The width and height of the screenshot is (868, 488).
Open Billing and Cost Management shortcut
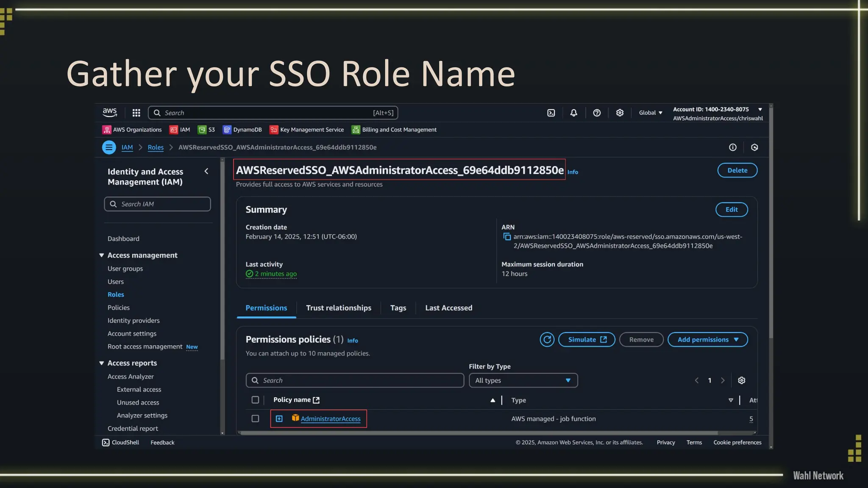coord(394,130)
